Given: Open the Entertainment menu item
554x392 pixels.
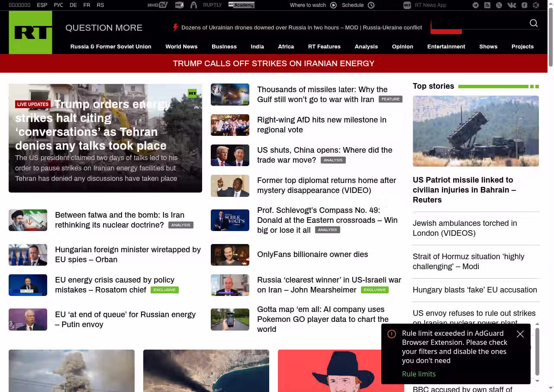Looking at the screenshot, I should (446, 47).
